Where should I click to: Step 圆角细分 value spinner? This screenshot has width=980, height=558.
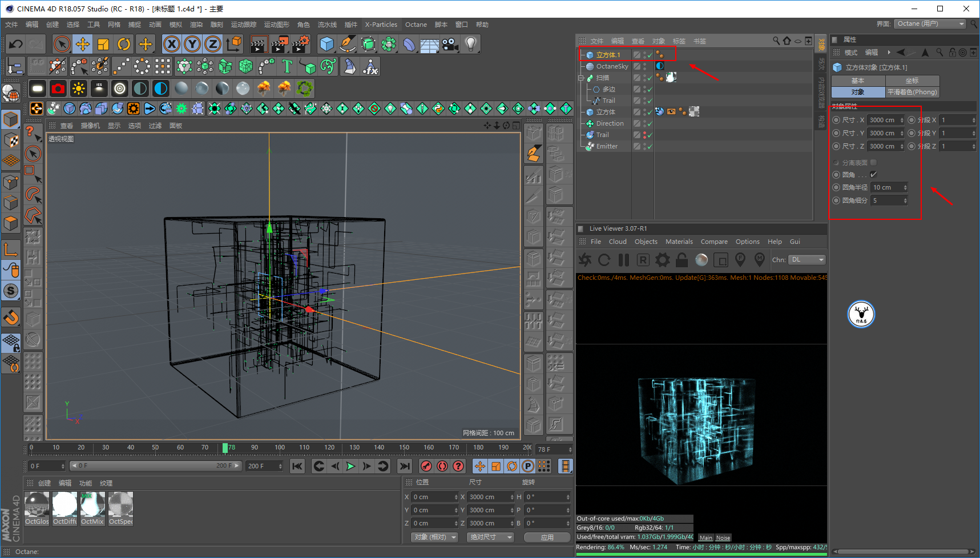click(x=905, y=200)
